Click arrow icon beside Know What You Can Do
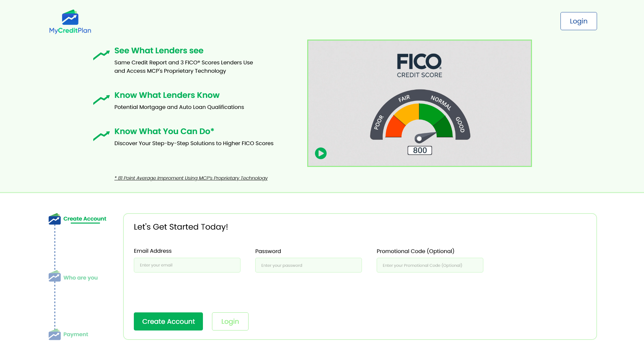Viewport: 644px width, 362px height. [x=101, y=136]
